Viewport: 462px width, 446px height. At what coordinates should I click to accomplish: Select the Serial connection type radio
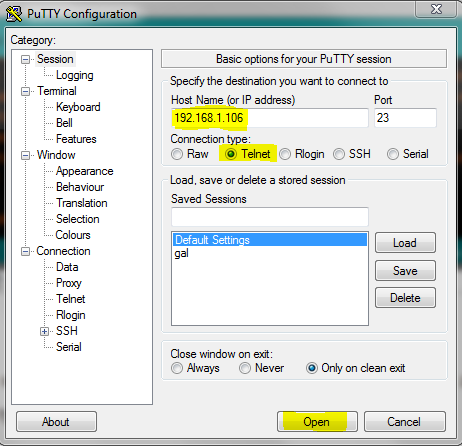tap(393, 154)
